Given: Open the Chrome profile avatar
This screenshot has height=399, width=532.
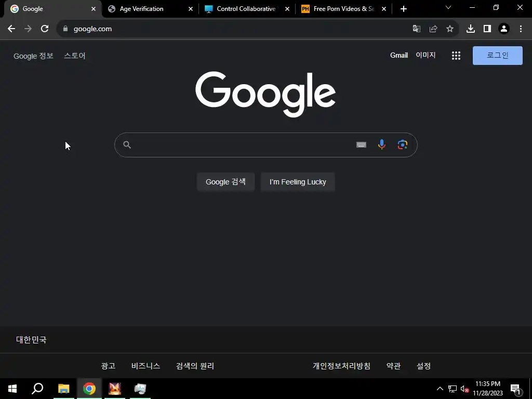Looking at the screenshot, I should tap(504, 29).
